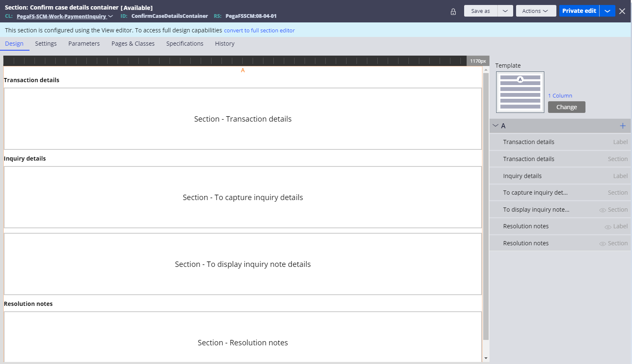Collapse region A in the tree
This screenshot has height=364, width=632.
[495, 126]
